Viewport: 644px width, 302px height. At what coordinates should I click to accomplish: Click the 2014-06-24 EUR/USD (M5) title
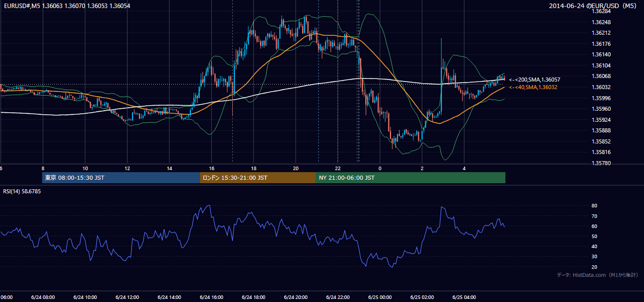(x=594, y=6)
